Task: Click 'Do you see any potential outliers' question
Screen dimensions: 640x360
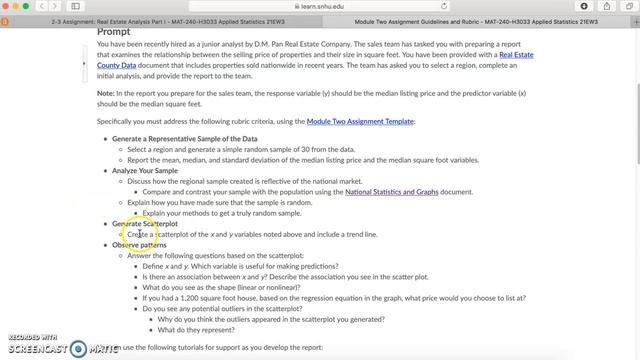Action: tap(222, 309)
